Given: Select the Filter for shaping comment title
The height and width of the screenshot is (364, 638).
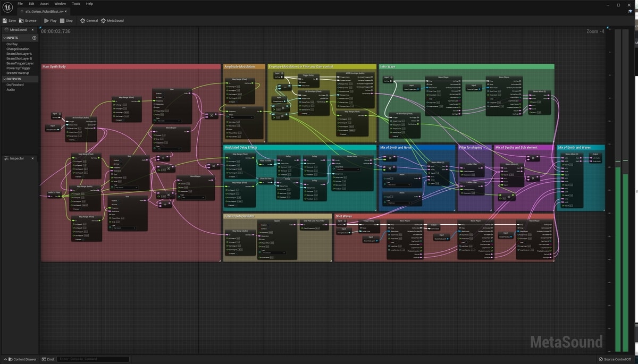Looking at the screenshot, I should click(x=471, y=147).
